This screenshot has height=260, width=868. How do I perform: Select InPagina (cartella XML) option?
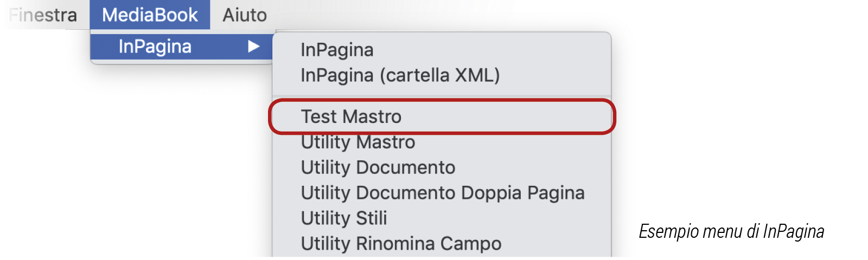400,75
